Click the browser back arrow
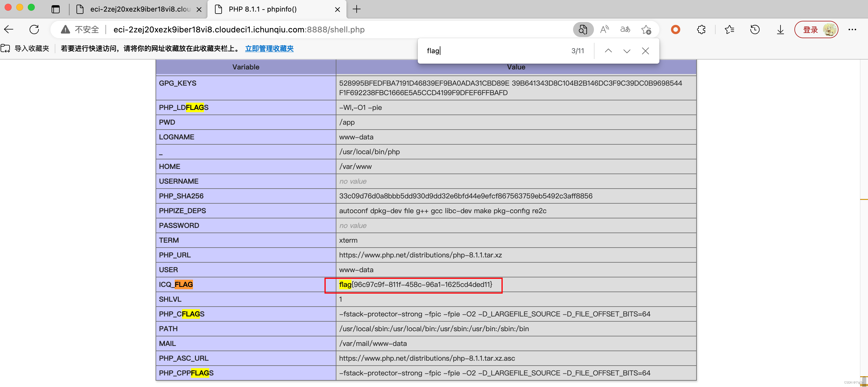The image size is (868, 387). pos(9,30)
